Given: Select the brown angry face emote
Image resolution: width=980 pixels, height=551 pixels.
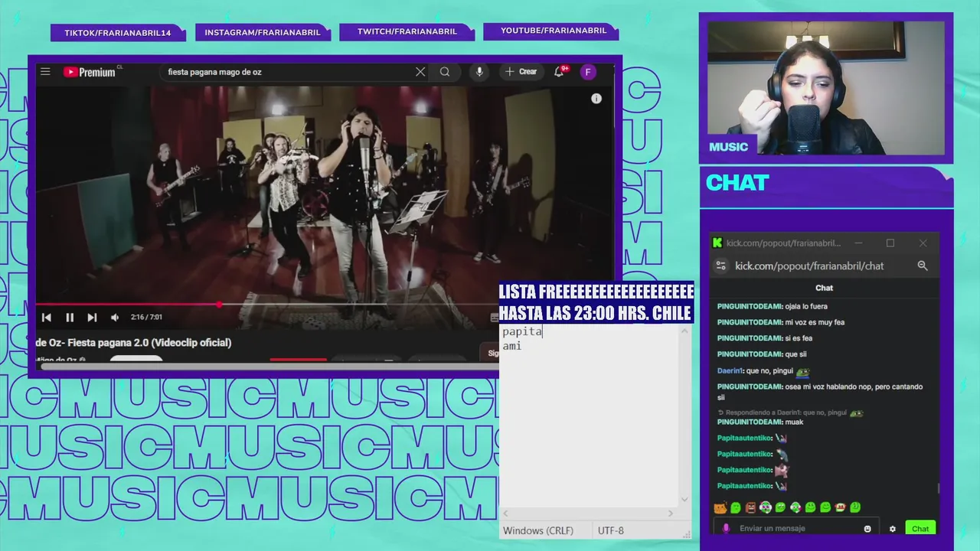Looking at the screenshot, I should click(750, 507).
